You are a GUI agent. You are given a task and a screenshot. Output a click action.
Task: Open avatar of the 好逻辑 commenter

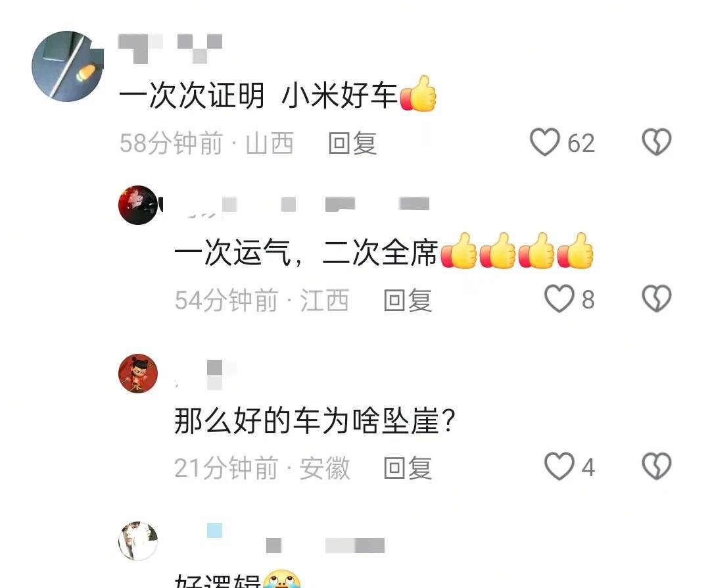click(138, 541)
